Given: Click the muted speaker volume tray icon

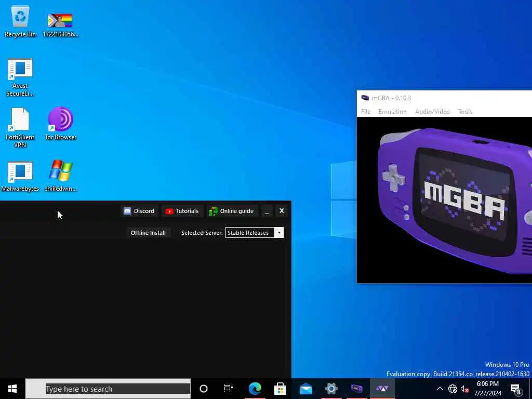Looking at the screenshot, I should (465, 389).
